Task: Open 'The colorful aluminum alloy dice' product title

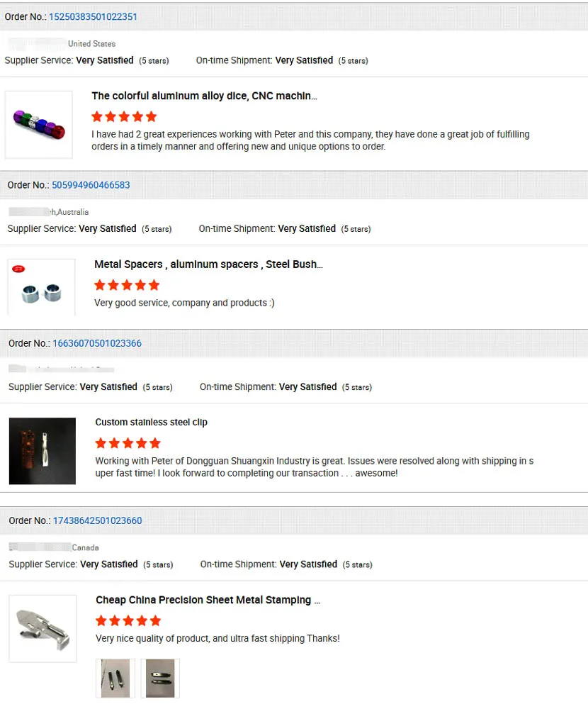Action: tap(204, 96)
